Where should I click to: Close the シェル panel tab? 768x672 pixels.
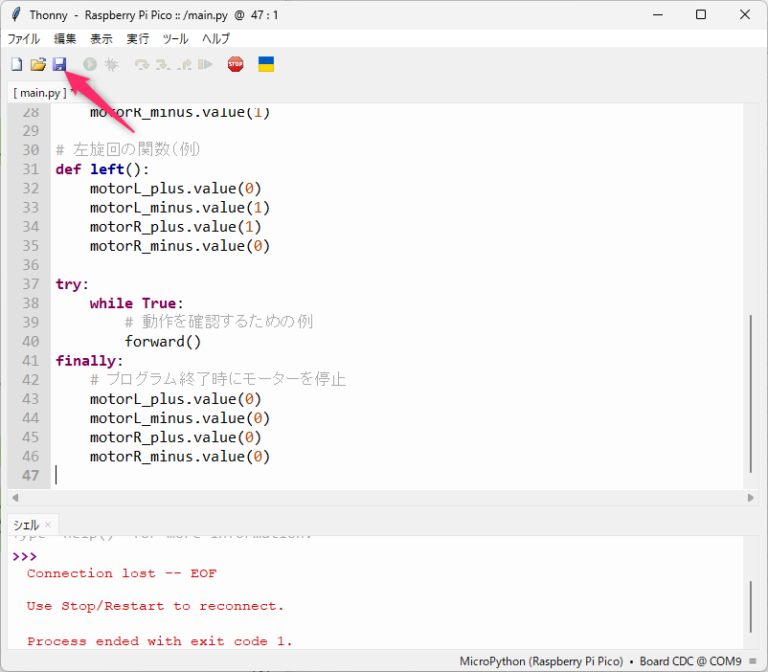[47, 525]
